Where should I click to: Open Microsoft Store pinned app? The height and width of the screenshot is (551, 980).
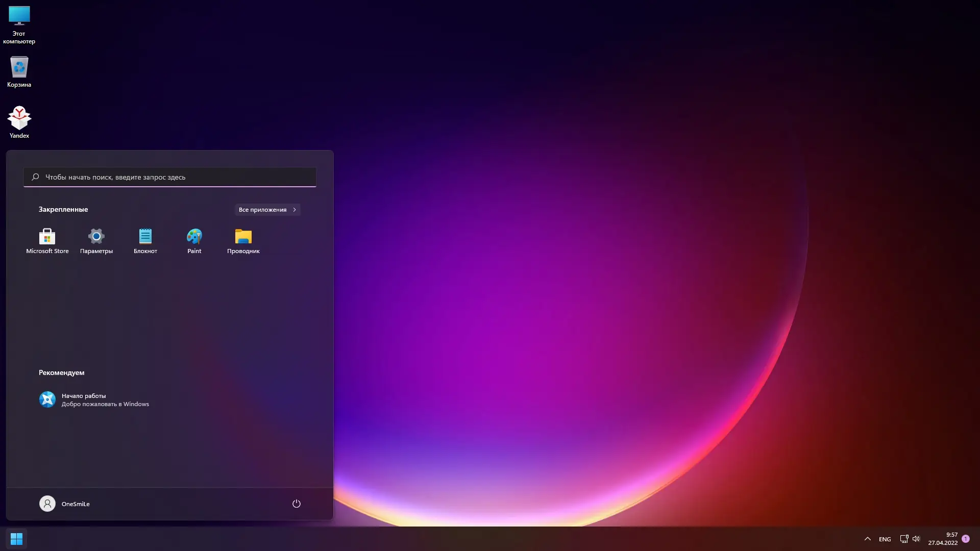47,240
